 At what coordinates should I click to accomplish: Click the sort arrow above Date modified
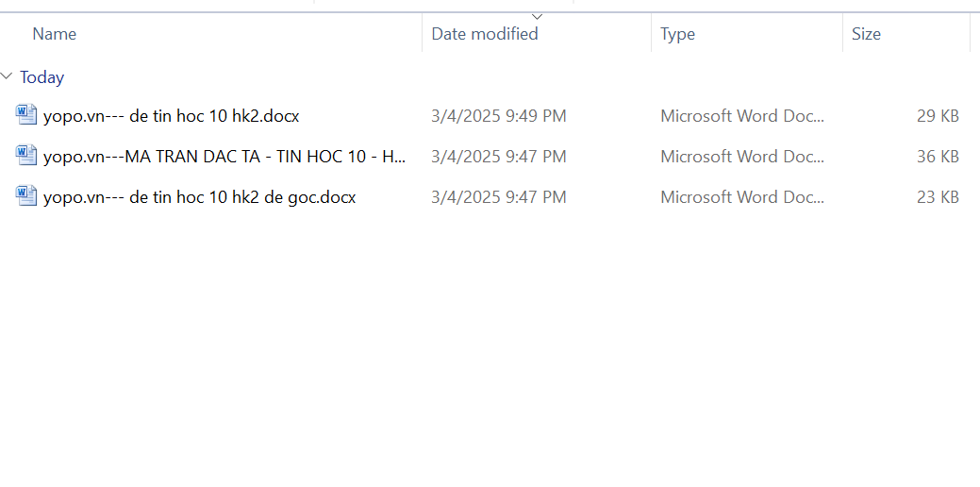click(x=538, y=16)
